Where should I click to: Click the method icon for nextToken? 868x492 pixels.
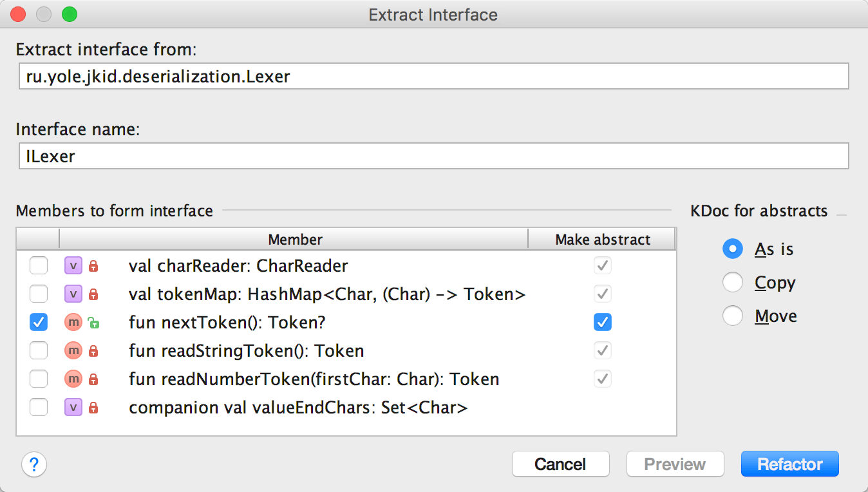coord(73,322)
